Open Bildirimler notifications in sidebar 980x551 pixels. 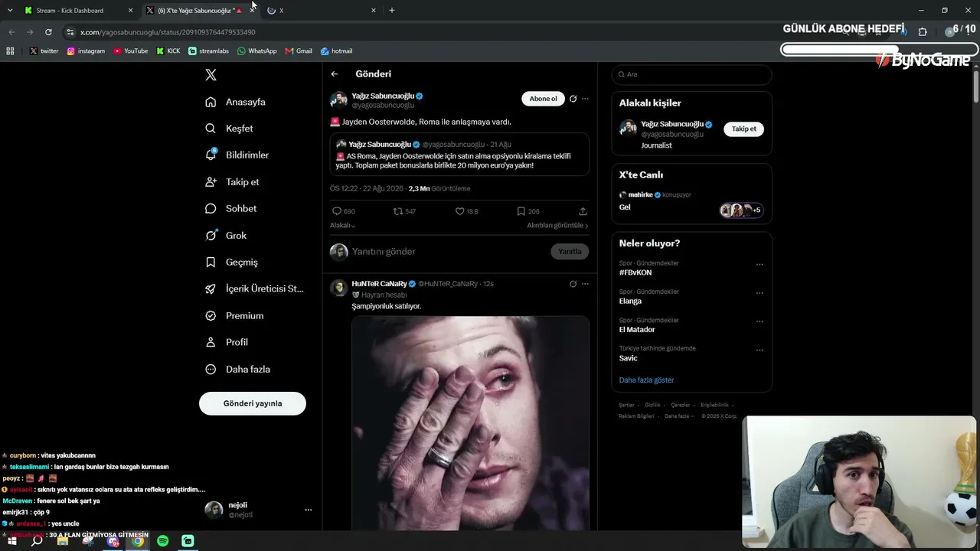click(x=237, y=155)
